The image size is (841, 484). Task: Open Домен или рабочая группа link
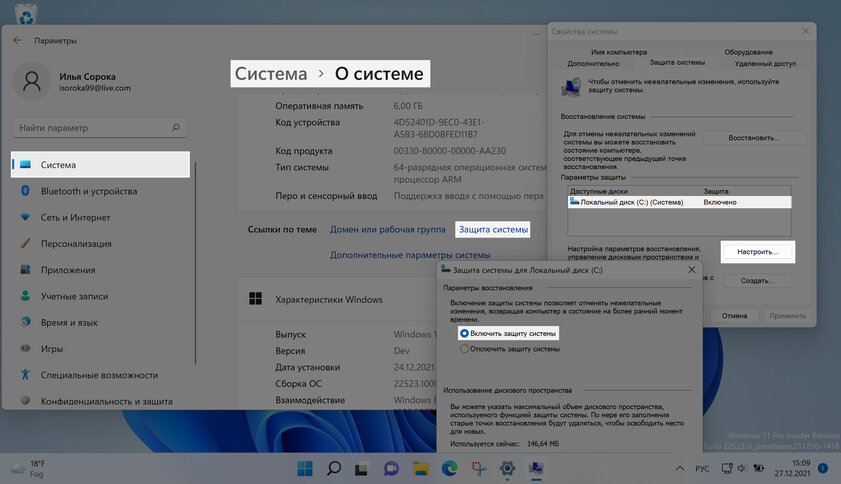pyautogui.click(x=387, y=229)
